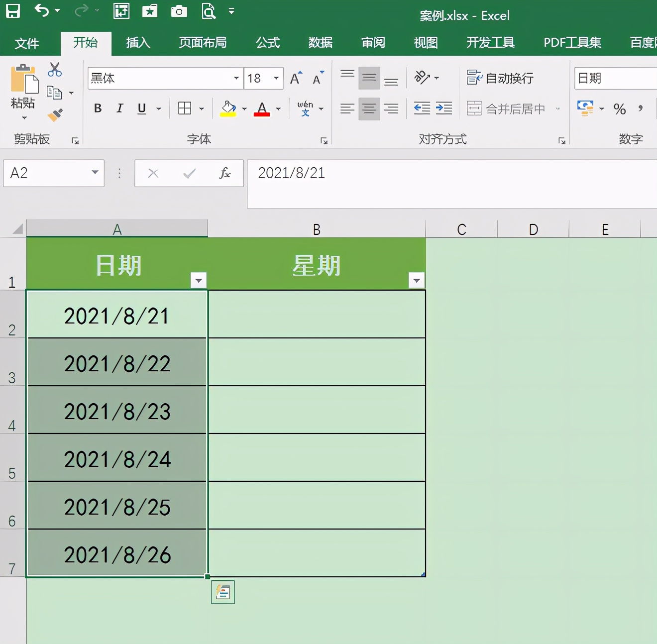Switch to the 数据 tab
This screenshot has width=657, height=644.
coord(321,43)
